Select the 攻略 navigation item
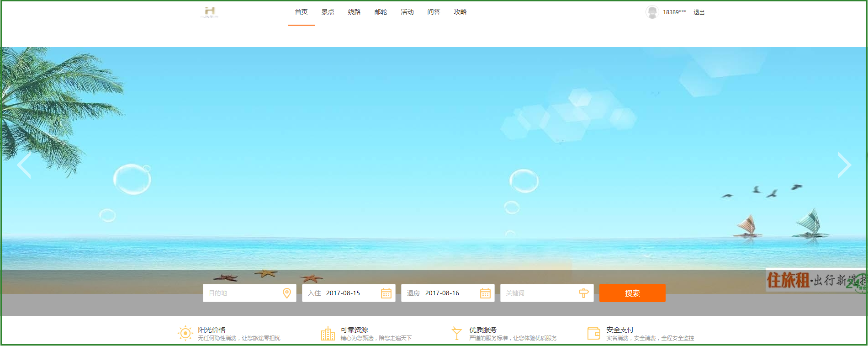 [x=460, y=12]
